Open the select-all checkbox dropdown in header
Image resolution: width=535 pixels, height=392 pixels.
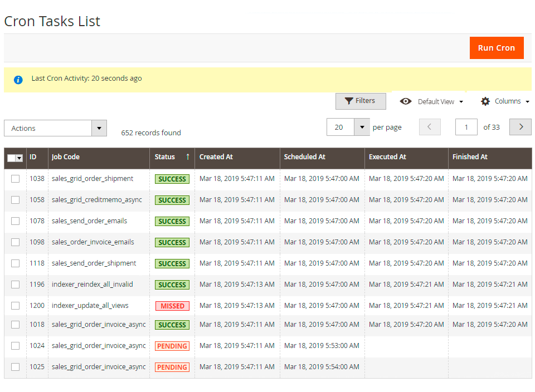(x=19, y=158)
